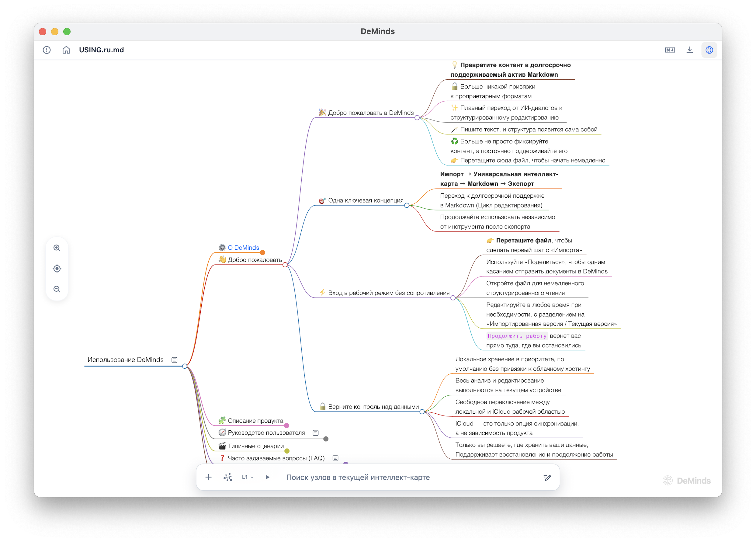Viewport: 756px width, 542px height.
Task: Select Весь анализ и редактирование node
Action: coord(508,386)
